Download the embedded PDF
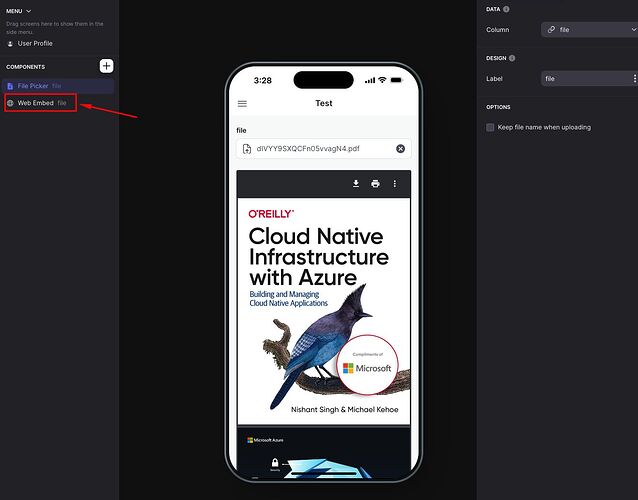The image size is (638, 500). [x=356, y=183]
